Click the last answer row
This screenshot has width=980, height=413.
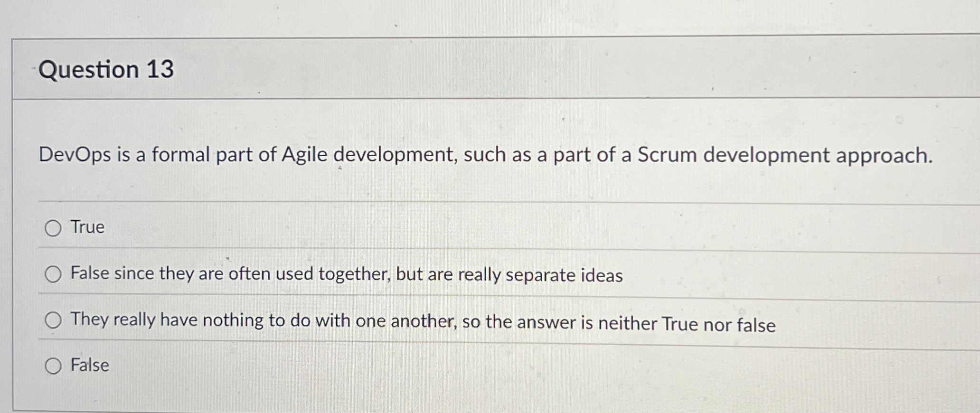point(285,365)
